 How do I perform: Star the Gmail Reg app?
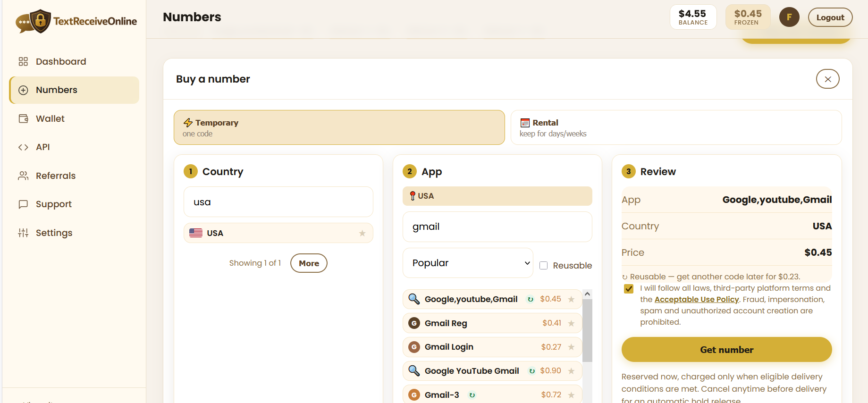[x=571, y=323]
